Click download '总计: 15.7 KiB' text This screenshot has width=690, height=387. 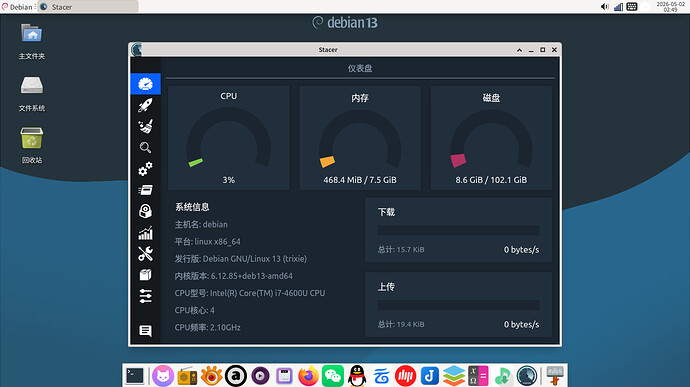coord(401,249)
